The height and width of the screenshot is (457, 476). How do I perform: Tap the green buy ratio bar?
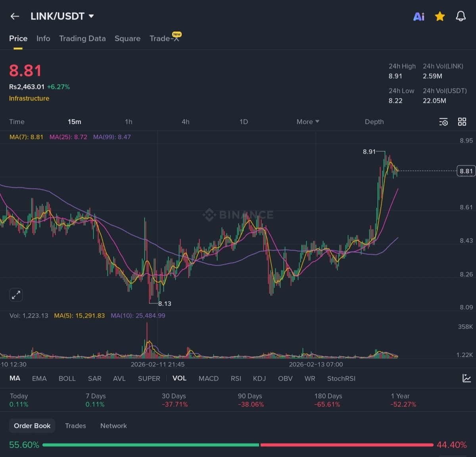tap(151, 445)
